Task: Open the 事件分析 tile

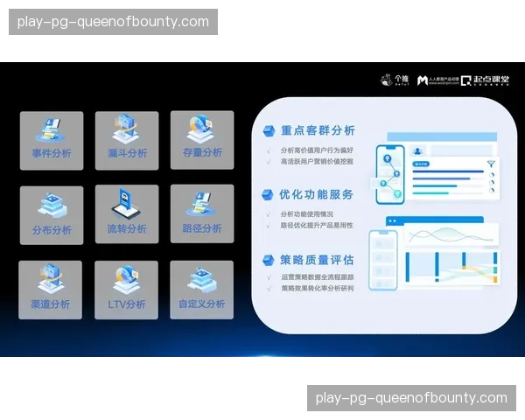Action: [52, 141]
